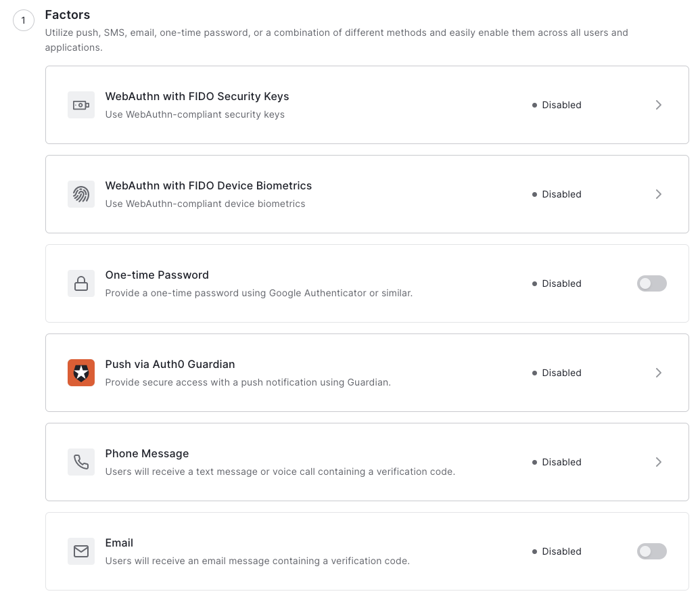This screenshot has width=700, height=600.
Task: Click the Auth0 Guardian shield icon
Action: coord(81,373)
